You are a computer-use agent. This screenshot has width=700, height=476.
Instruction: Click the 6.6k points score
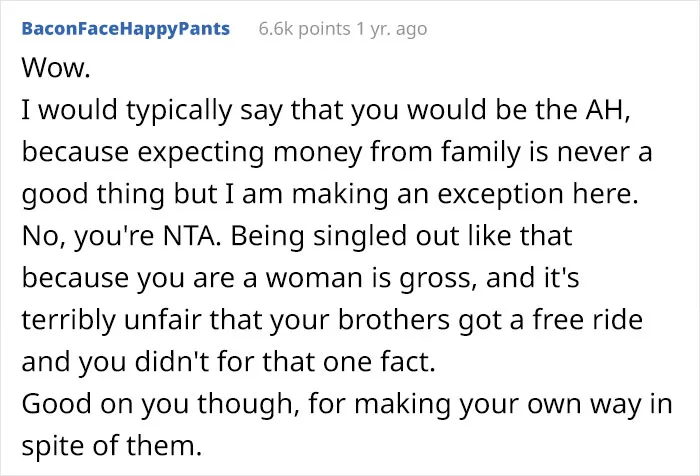304,29
